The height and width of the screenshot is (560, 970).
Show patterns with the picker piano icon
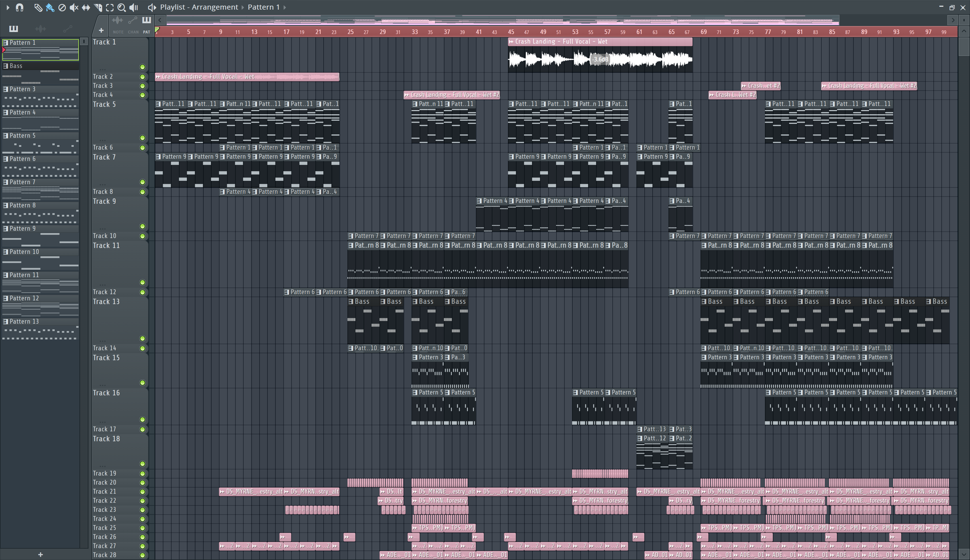tap(14, 28)
